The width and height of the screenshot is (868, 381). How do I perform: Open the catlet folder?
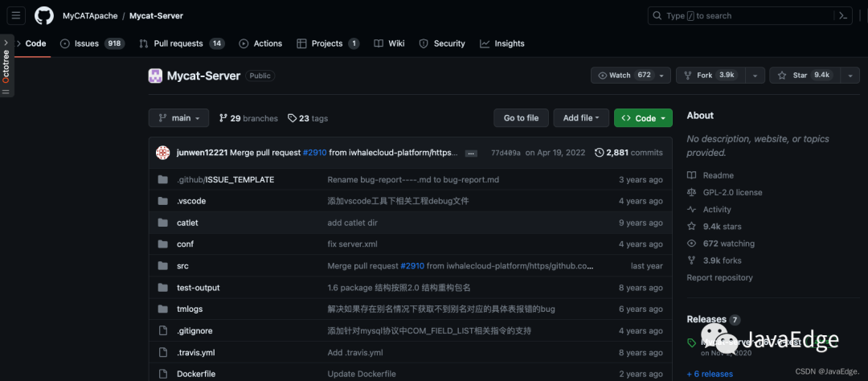(x=187, y=223)
